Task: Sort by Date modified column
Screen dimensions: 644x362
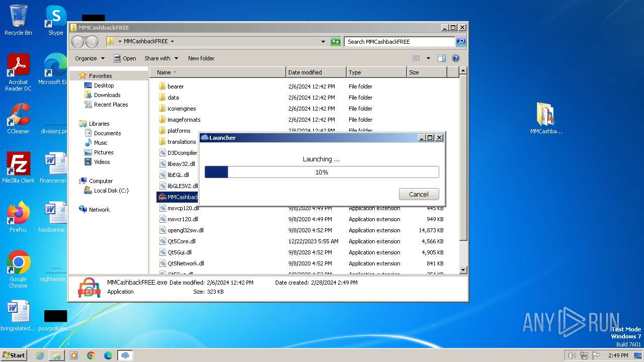Action: [x=316, y=72]
